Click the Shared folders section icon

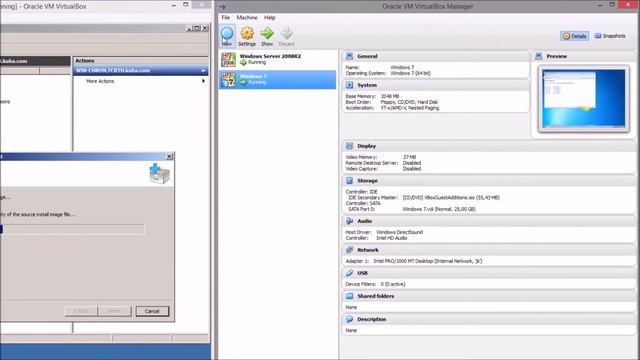click(349, 296)
